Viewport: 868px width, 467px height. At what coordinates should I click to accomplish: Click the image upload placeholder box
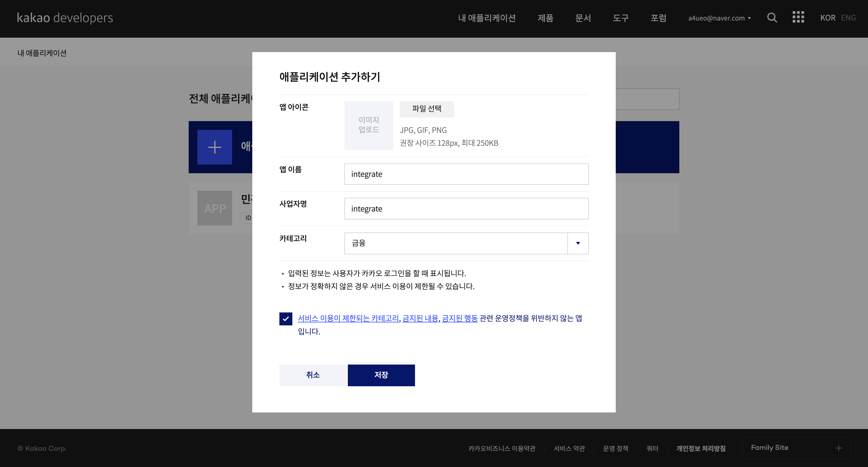pos(368,125)
